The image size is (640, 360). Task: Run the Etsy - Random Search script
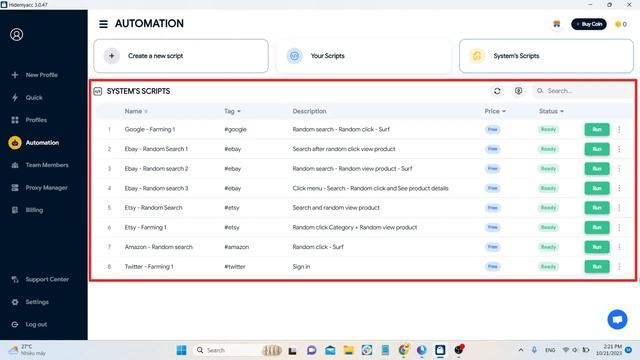tap(597, 208)
